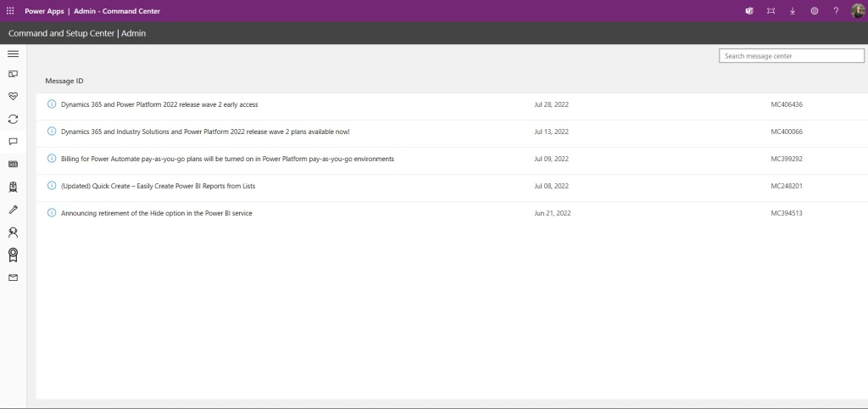Click info icon beside release wave 2 plans message

click(x=52, y=132)
